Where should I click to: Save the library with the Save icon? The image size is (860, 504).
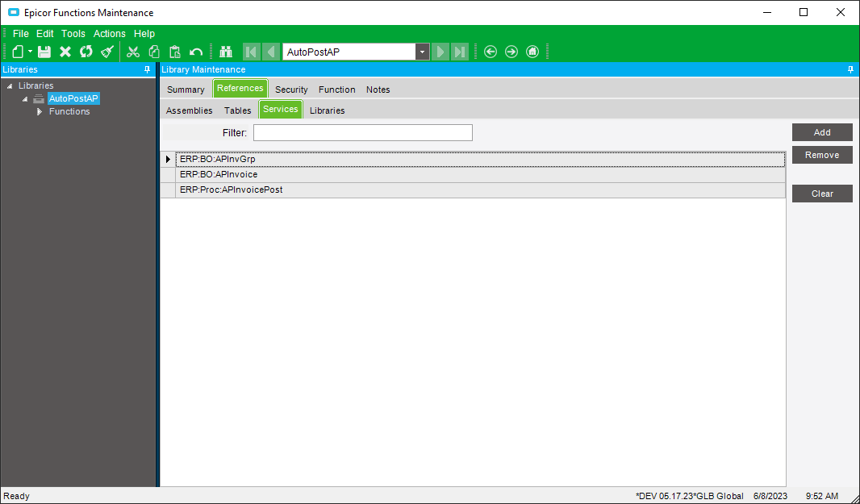(44, 52)
